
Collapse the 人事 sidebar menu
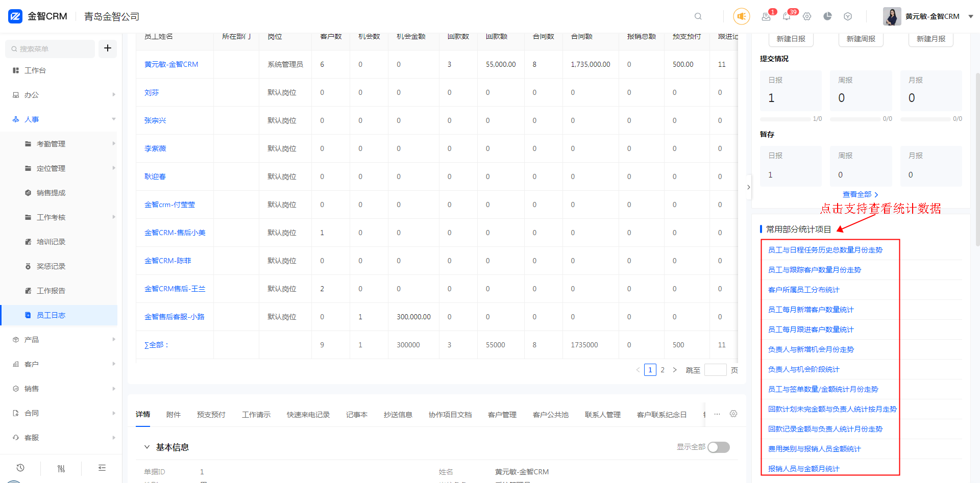61,119
